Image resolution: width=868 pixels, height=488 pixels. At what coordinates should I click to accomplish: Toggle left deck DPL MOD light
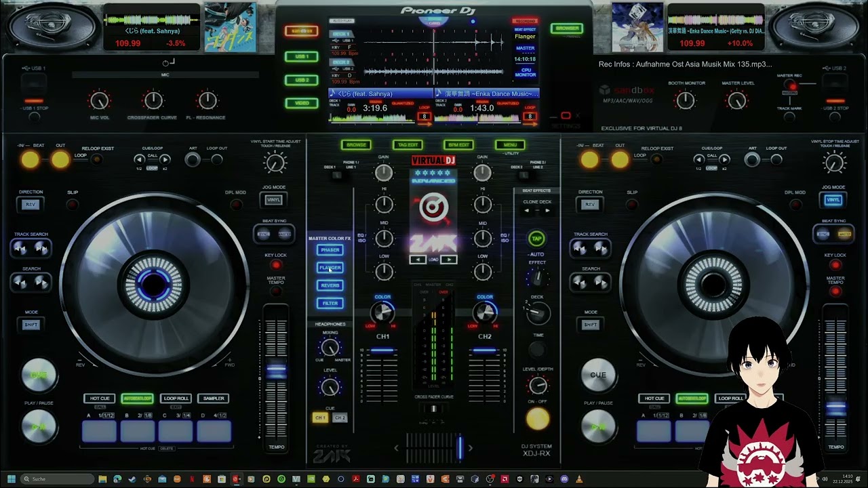235,204
